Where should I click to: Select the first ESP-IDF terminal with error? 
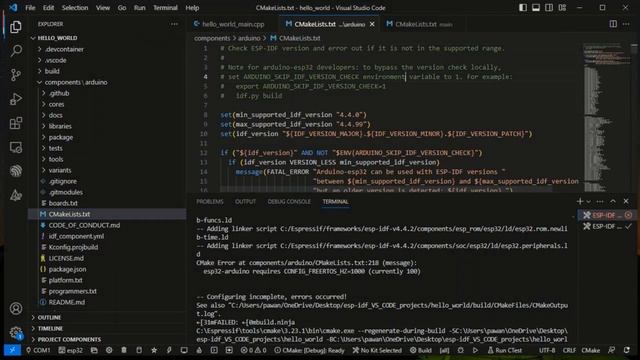tap(607, 215)
